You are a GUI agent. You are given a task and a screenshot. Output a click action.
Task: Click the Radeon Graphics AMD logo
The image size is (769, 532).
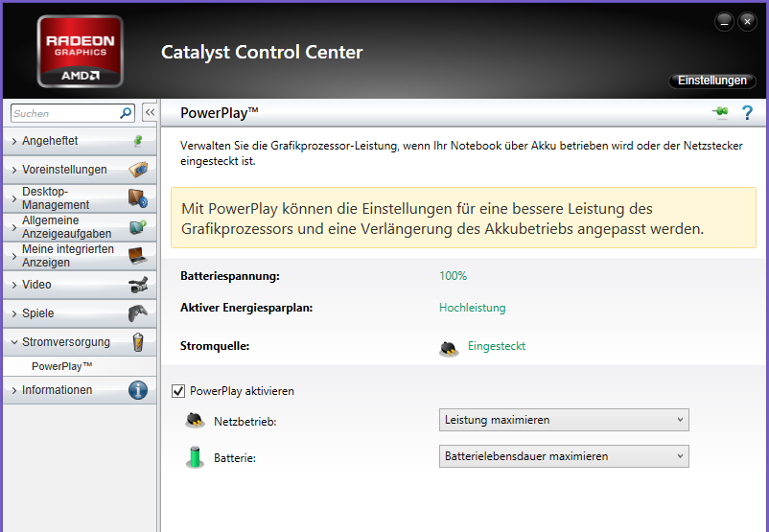[x=80, y=52]
